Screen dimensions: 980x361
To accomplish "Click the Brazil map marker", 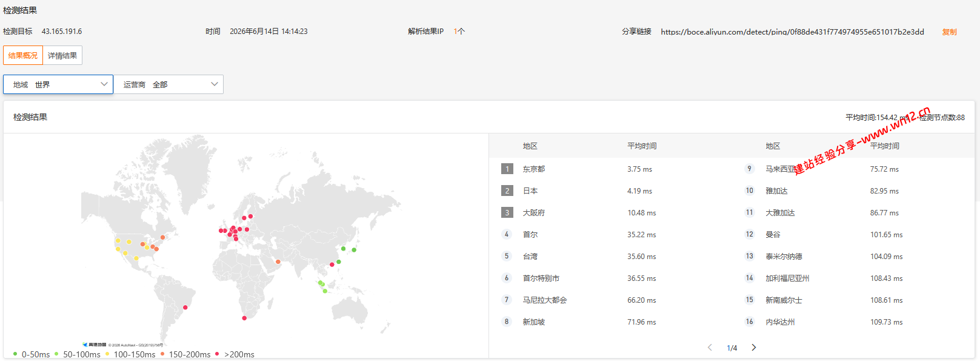I will click(185, 308).
